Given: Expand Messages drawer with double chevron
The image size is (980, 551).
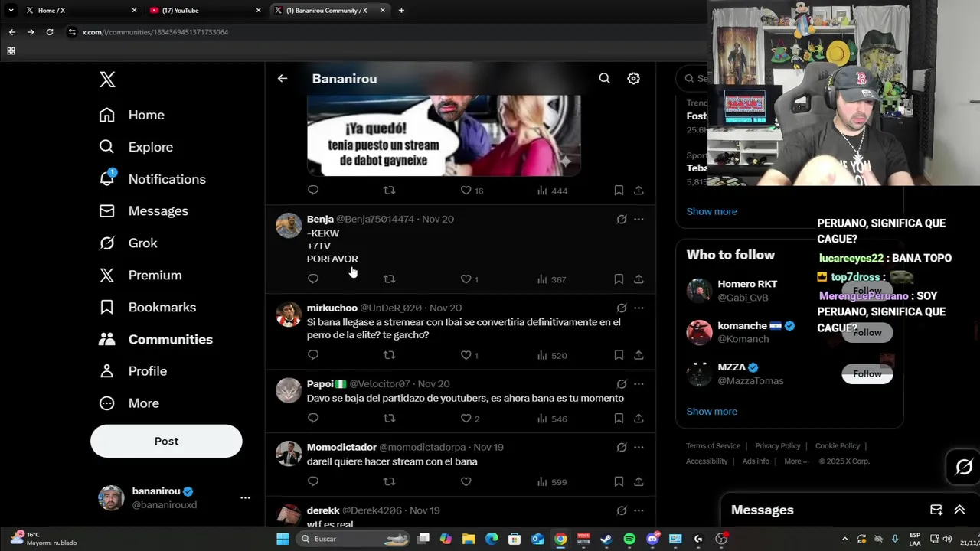Looking at the screenshot, I should coord(959,510).
